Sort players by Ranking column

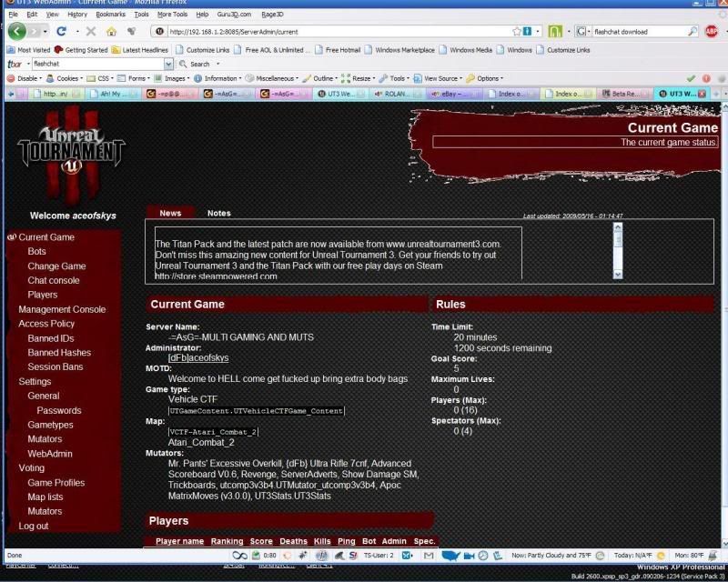coord(227,541)
